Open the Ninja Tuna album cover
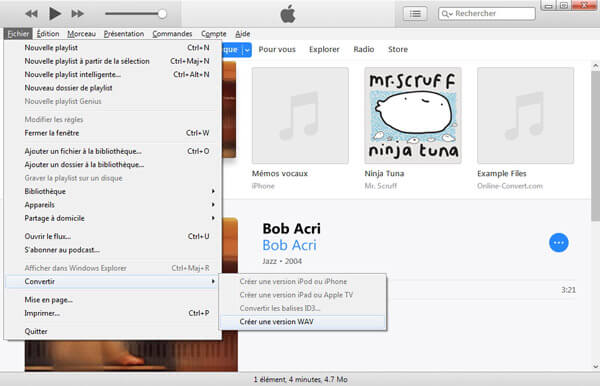Image resolution: width=600 pixels, height=386 pixels. click(x=413, y=116)
